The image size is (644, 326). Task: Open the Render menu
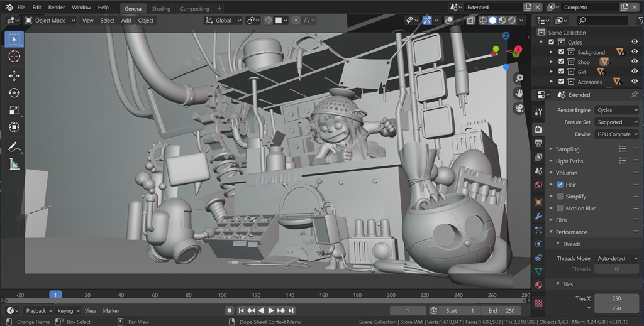coord(57,8)
